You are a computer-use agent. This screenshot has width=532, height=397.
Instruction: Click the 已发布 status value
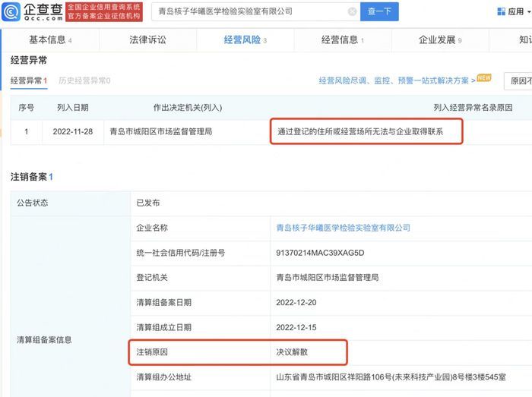[148, 203]
